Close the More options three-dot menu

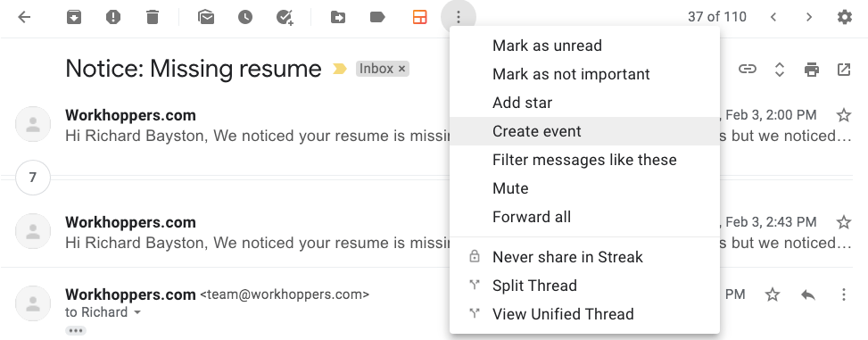click(459, 17)
